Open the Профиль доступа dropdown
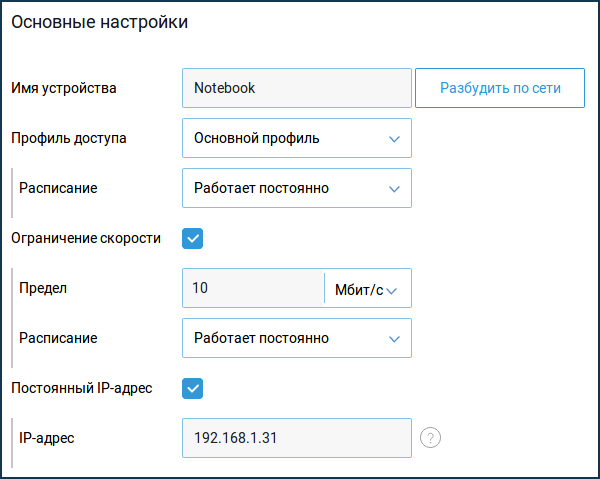The image size is (600, 479). [296, 138]
